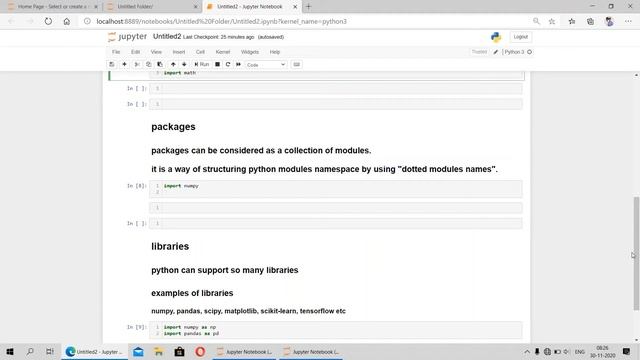Click the zoom magnifier icon in address bar
Screen dimensions: 640x360
point(536,21)
